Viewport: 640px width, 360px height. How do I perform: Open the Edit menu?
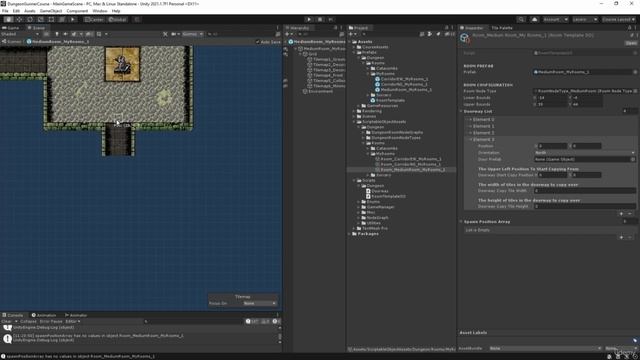click(16, 11)
